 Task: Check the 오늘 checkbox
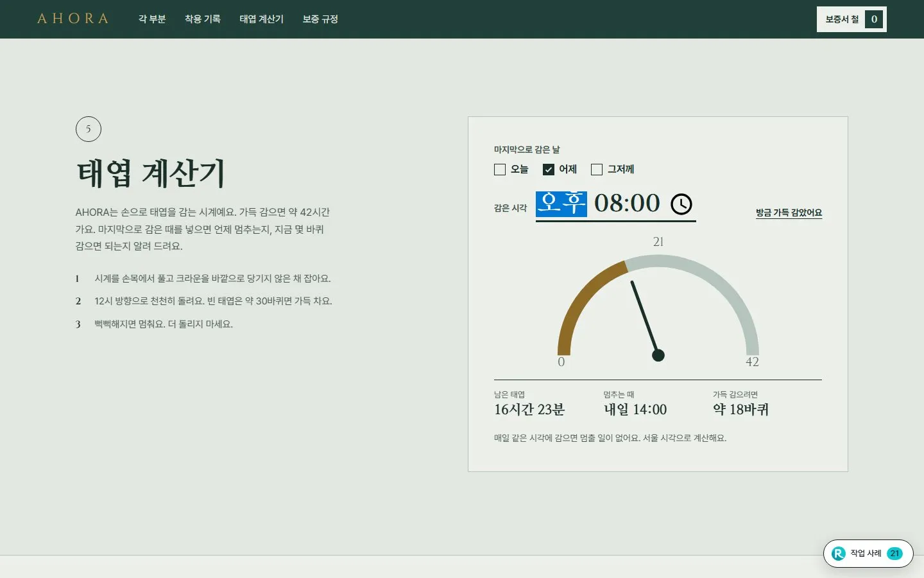[x=500, y=170]
